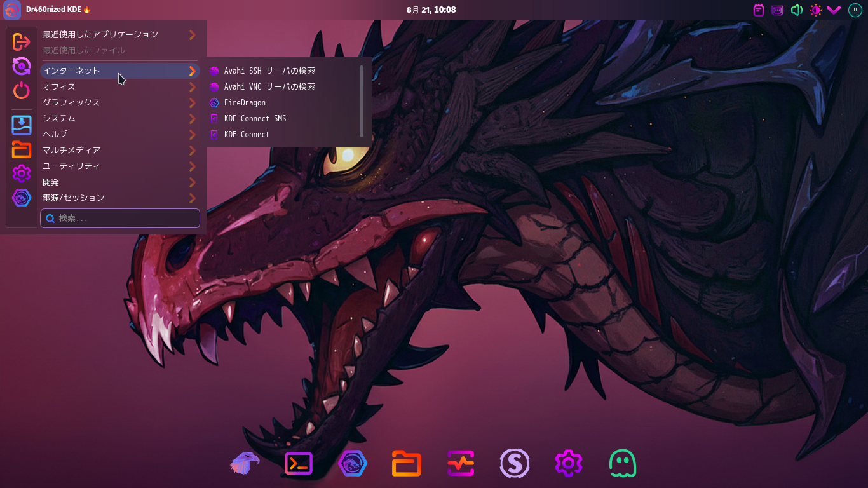Launch the terminal icon in the dock
This screenshot has height=488, width=868.
[x=299, y=463]
